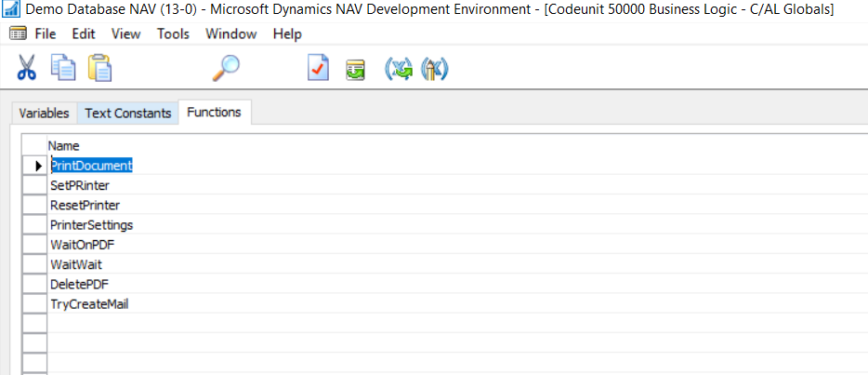
Task: Click the row selector beside DeletePDF
Action: point(34,284)
